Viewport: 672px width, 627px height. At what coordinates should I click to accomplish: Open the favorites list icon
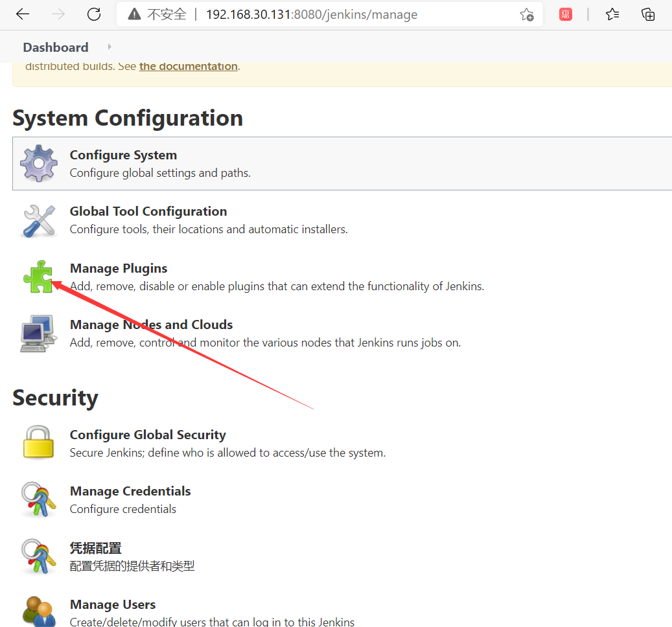tap(612, 14)
